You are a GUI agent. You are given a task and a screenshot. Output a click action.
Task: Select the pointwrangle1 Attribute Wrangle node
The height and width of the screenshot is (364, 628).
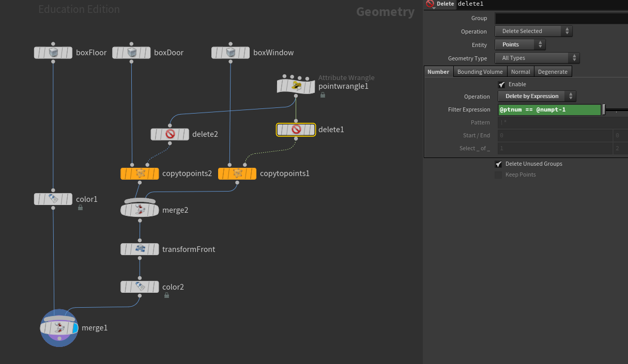pyautogui.click(x=296, y=86)
